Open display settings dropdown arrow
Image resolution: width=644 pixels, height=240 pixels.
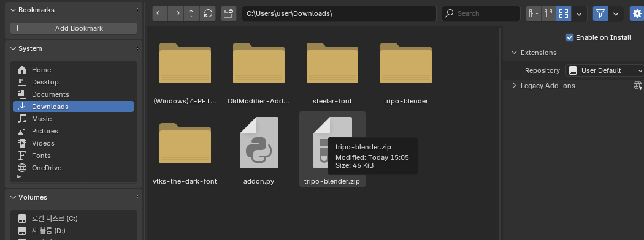click(x=579, y=13)
